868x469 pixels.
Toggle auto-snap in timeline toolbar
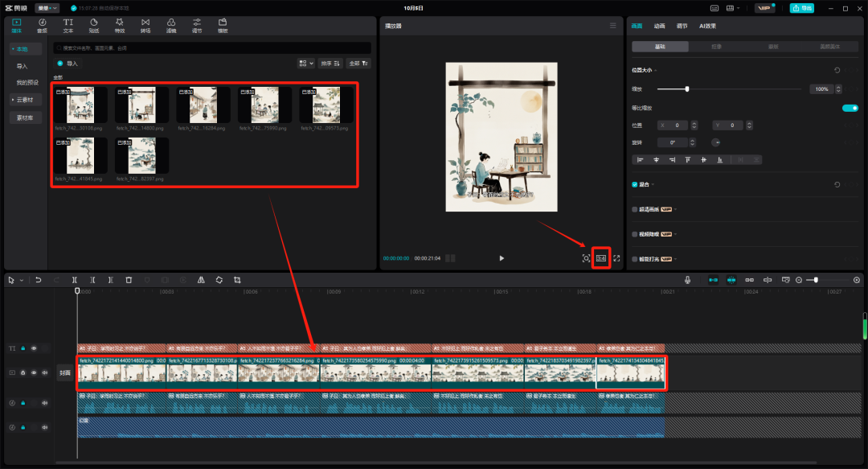pyautogui.click(x=731, y=280)
